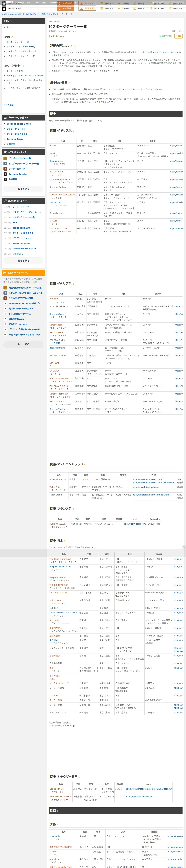Click もっと見る under 急上昇Wikiランキング

(23, 344)
